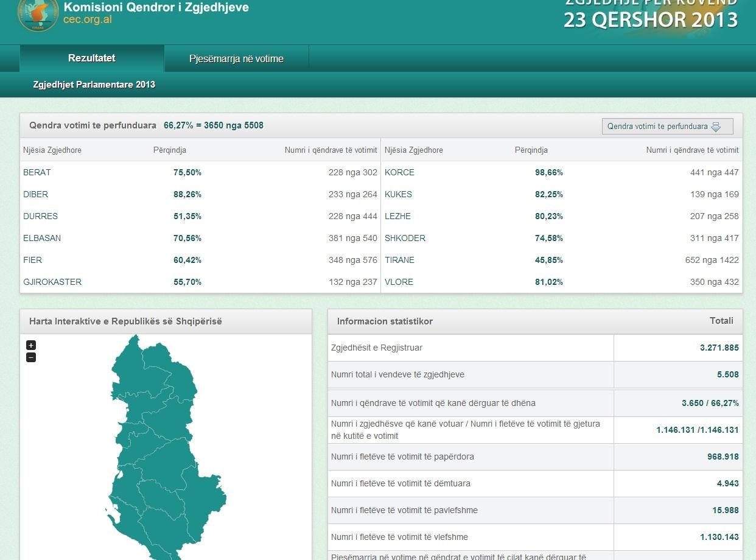Zoom out on the interactive map
The image size is (756, 560).
pos(31,357)
